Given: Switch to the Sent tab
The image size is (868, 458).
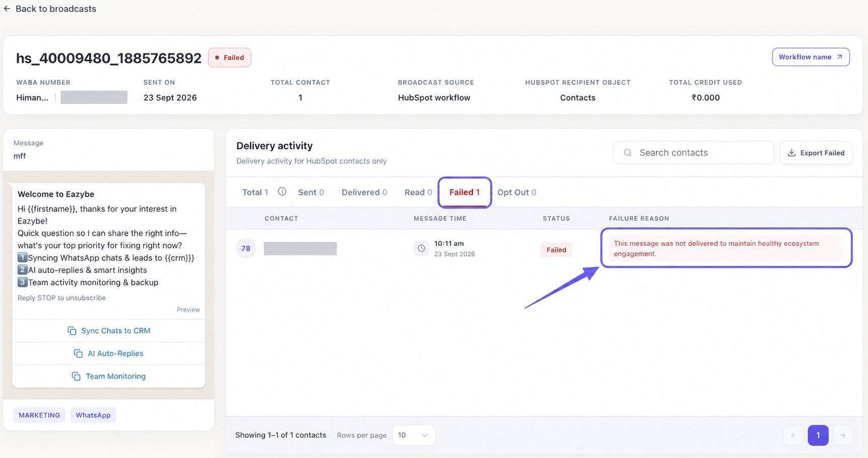Looking at the screenshot, I should (x=311, y=192).
